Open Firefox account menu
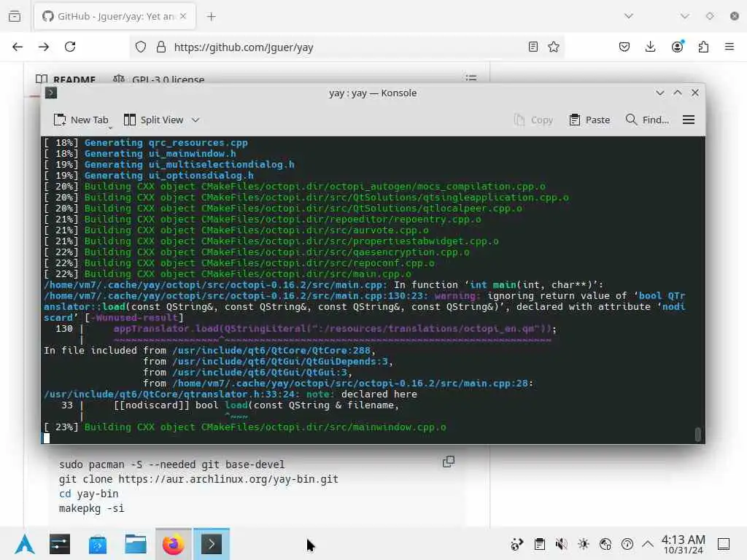Viewport: 747px width, 560px height. point(678,46)
